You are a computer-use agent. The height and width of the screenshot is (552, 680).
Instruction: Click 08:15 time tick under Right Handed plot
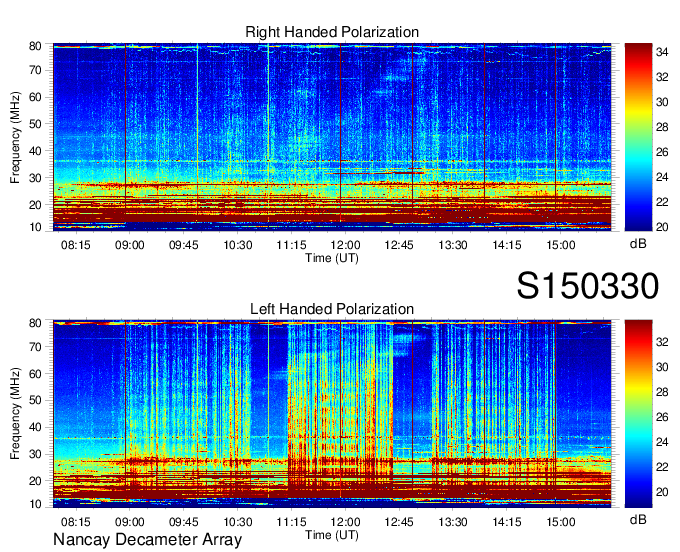pos(75,245)
